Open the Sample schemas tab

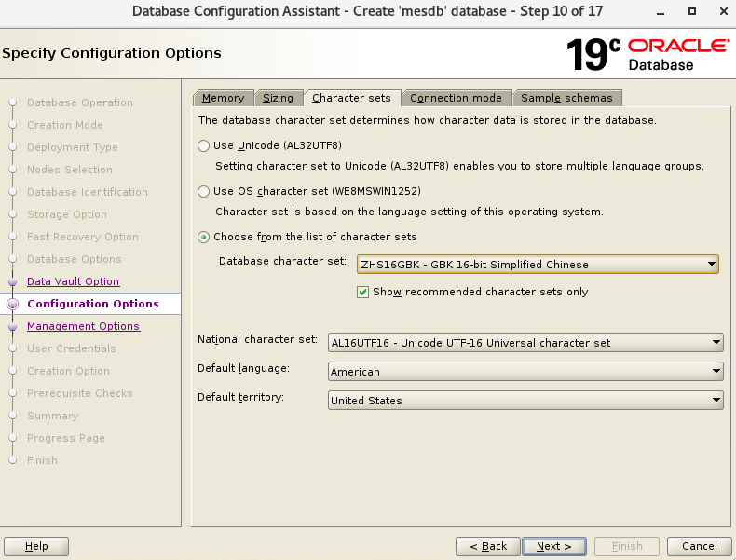coord(566,98)
